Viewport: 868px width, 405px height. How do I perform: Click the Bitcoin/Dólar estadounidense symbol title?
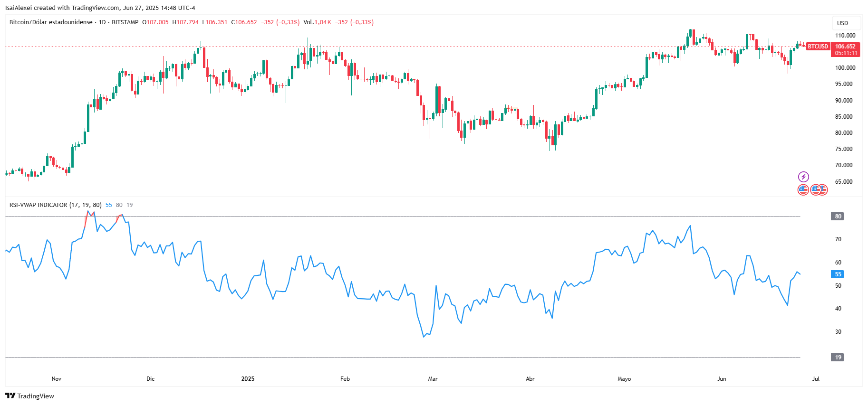click(51, 22)
